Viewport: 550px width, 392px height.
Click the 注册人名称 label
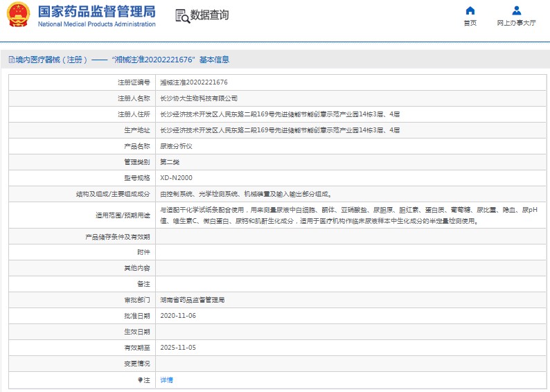pyautogui.click(x=134, y=98)
